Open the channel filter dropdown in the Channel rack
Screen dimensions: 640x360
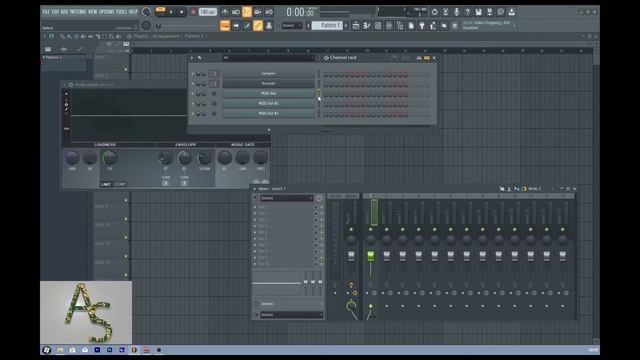click(268, 58)
